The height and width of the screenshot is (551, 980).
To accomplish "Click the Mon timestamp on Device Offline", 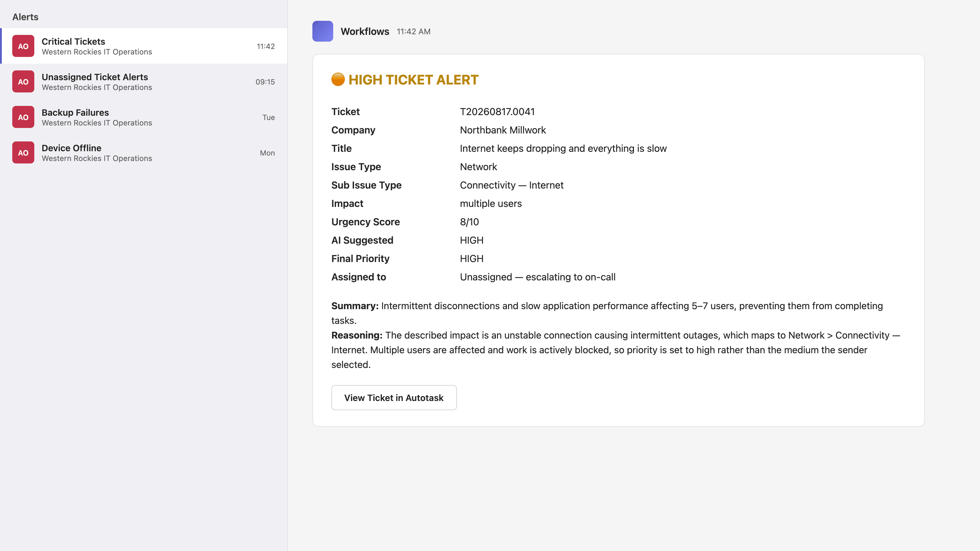I will tap(267, 153).
